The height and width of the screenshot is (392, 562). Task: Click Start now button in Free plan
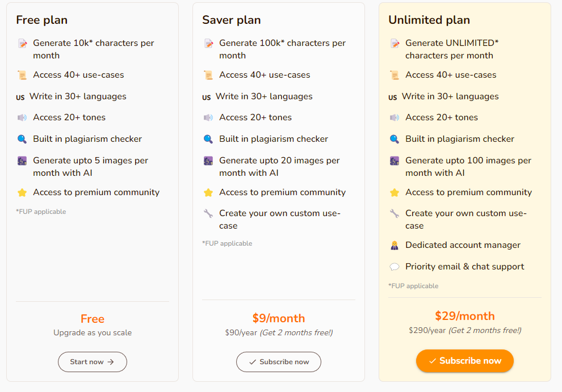[x=93, y=362]
